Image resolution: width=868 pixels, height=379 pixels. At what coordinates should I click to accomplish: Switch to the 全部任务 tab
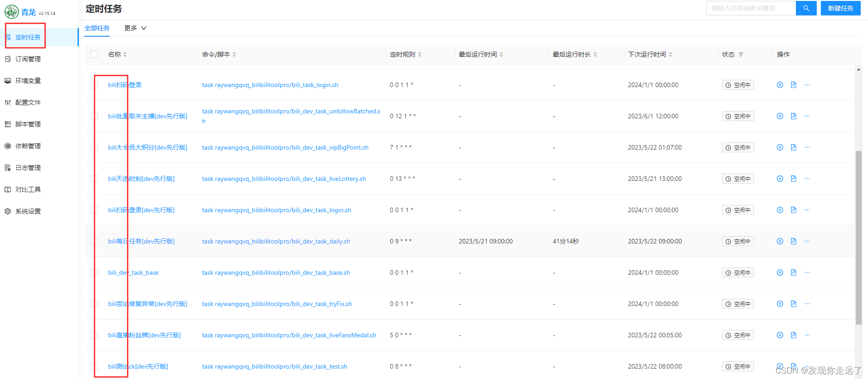(x=97, y=28)
